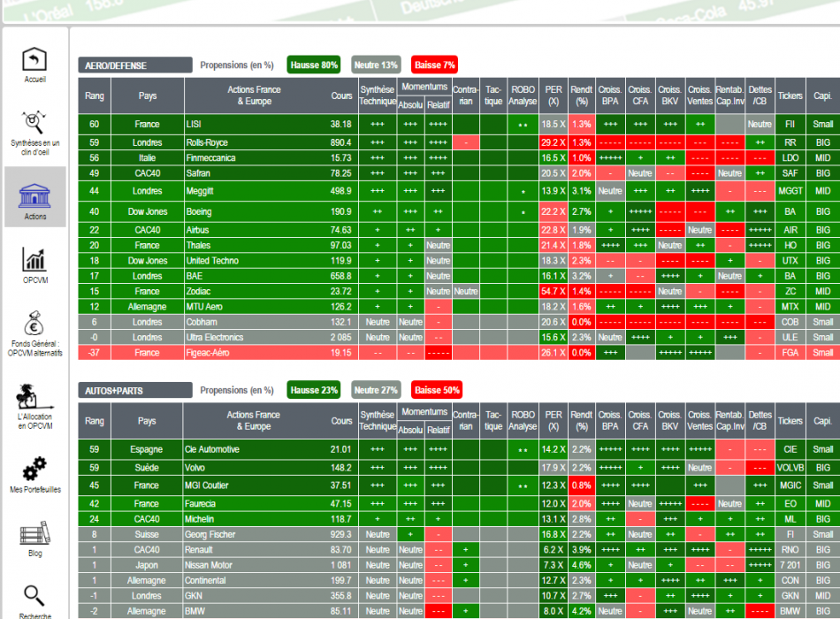The image size is (840, 619).
Task: Open L'Allocation en OPCVM horse icon
Action: pos(34,396)
